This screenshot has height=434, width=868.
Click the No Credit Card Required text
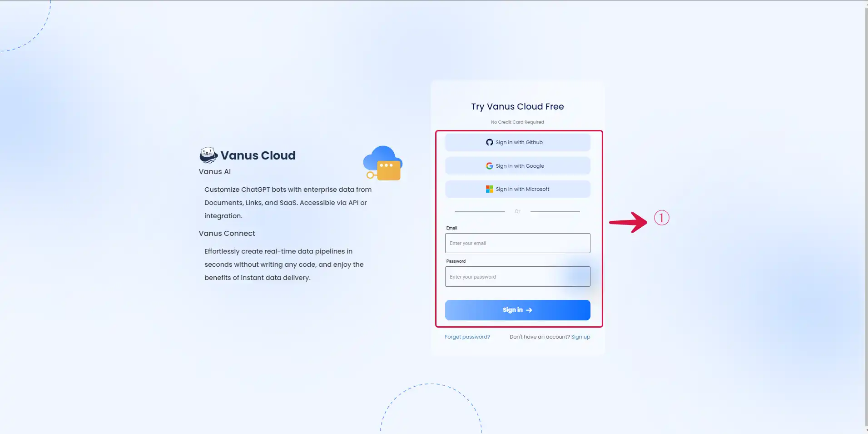pos(517,122)
